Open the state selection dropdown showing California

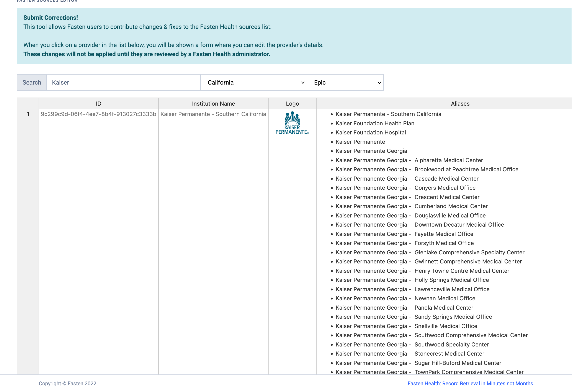[x=253, y=82]
